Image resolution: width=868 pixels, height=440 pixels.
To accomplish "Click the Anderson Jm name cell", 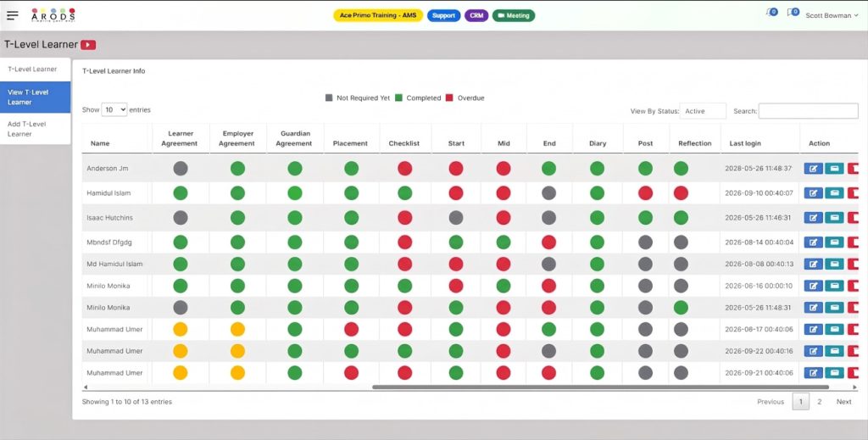I will click(108, 168).
